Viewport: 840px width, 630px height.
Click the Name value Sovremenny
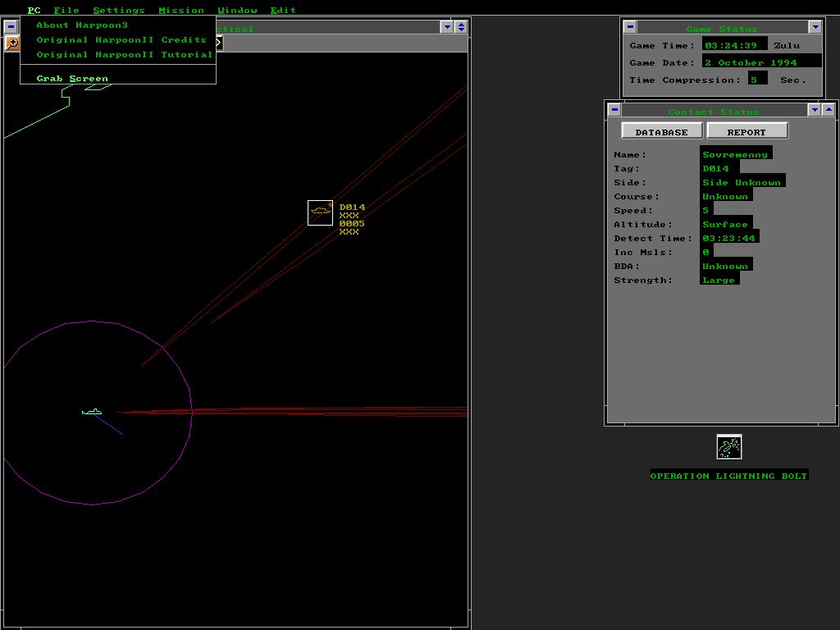pyautogui.click(x=736, y=154)
